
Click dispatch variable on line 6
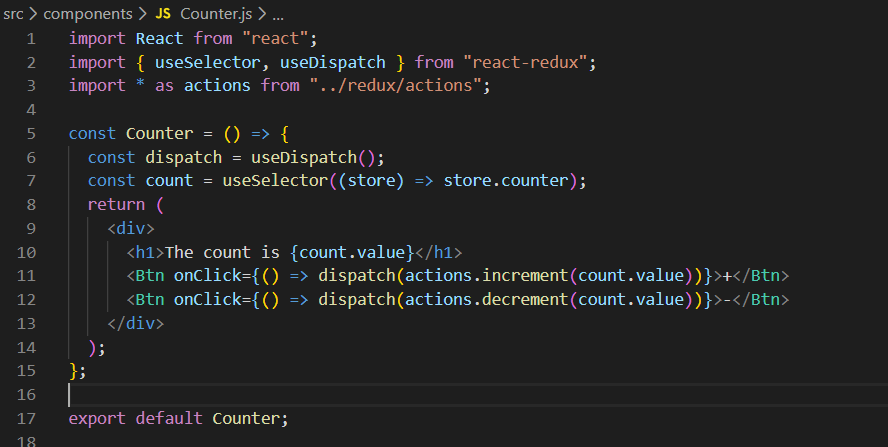tap(183, 157)
